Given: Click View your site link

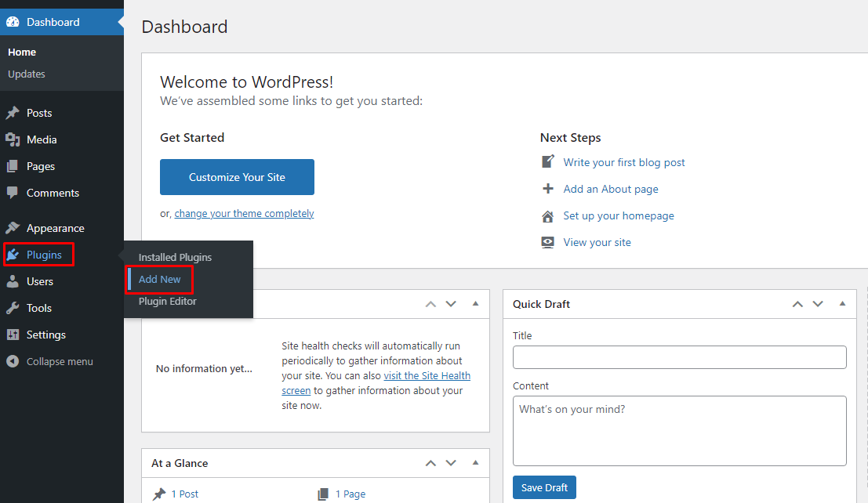Looking at the screenshot, I should 597,242.
